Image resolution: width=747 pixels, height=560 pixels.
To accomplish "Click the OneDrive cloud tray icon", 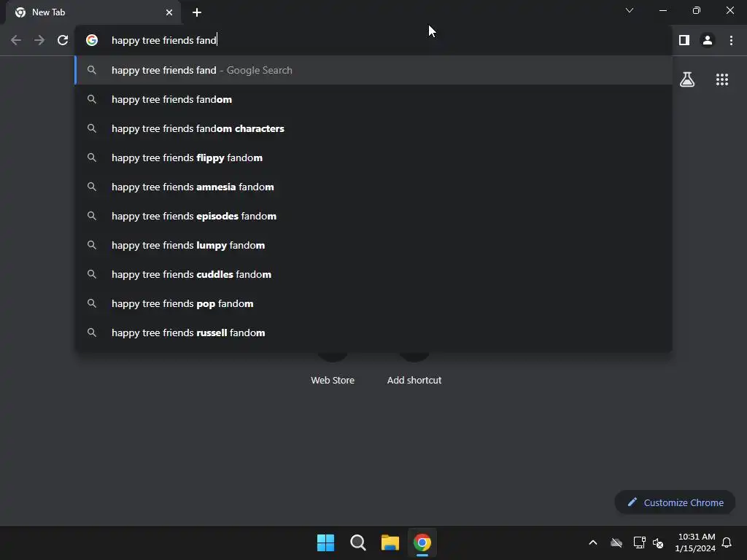I will point(616,542).
